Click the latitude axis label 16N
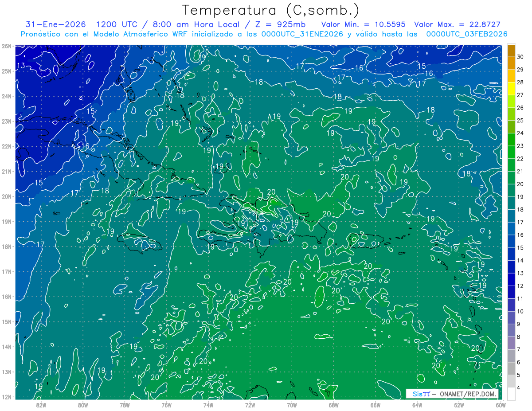This screenshot has height=411, width=532. tap(6, 297)
